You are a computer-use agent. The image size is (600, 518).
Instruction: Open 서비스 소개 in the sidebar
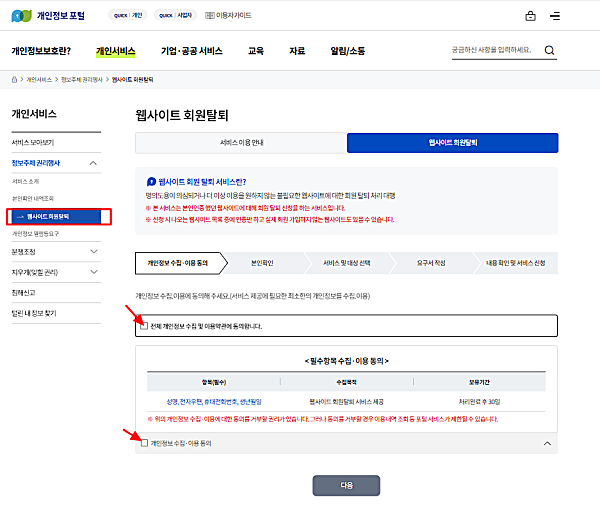point(25,181)
